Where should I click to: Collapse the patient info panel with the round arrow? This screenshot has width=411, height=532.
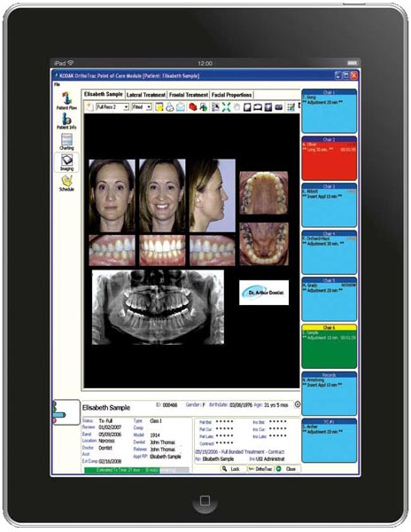pos(297,404)
